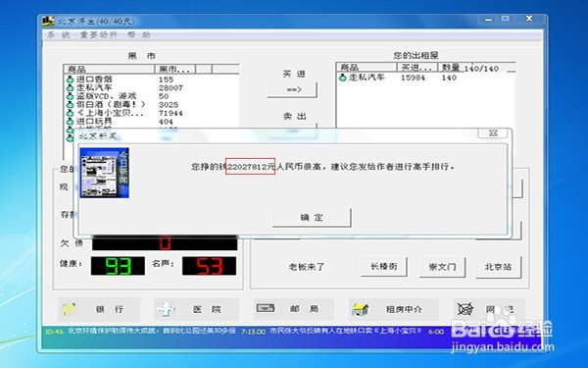Click the 买进 price column header in rental house
Image resolution: width=588 pixels, height=368 pixels.
(x=417, y=67)
